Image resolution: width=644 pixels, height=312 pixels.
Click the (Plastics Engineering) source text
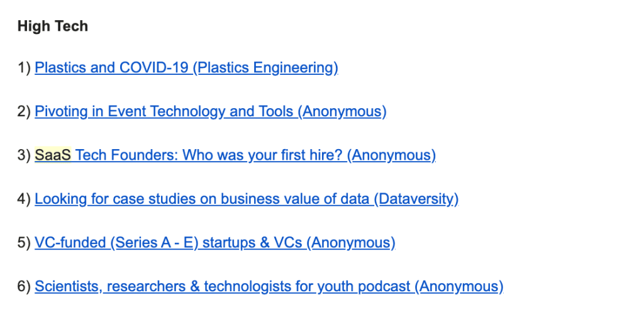click(265, 68)
